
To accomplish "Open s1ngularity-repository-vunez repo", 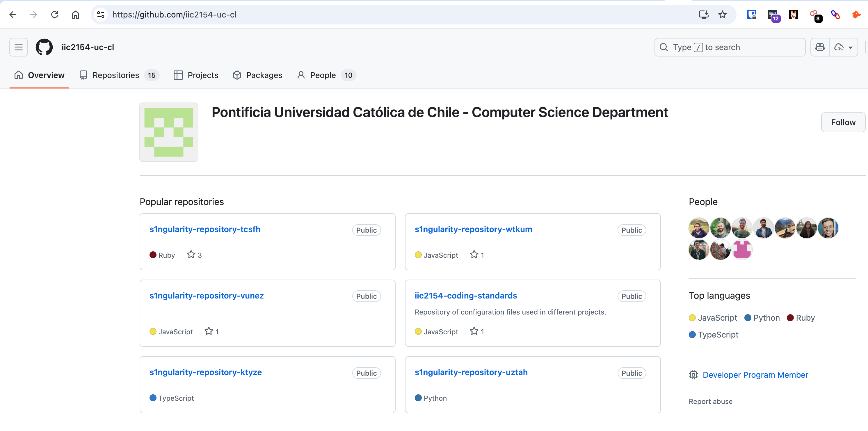I will (207, 296).
